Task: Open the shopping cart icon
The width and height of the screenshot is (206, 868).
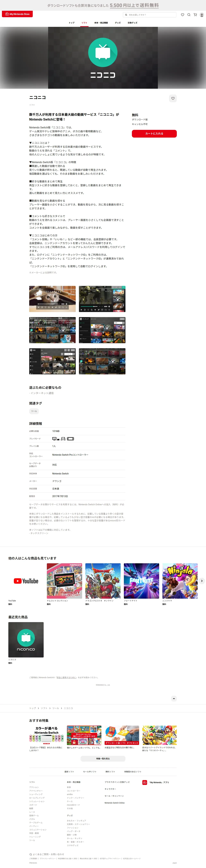Action: [195, 15]
